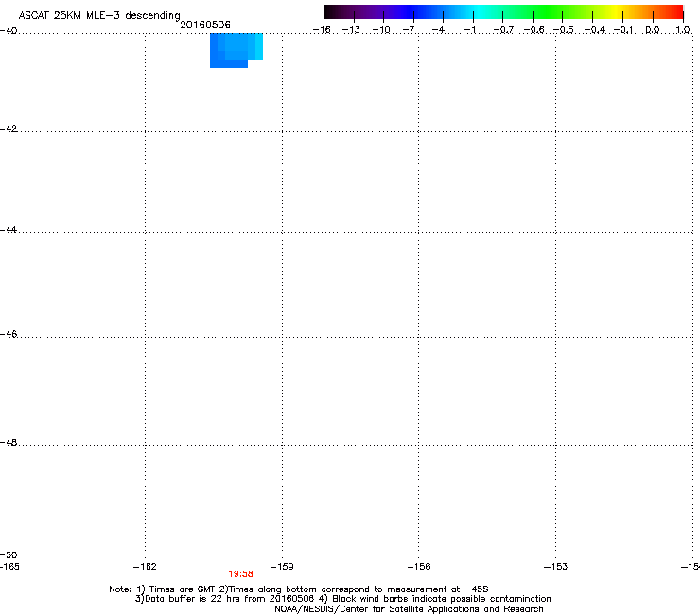Click the longitude axis label -165
Viewport: 700px width, 615px height.
pyautogui.click(x=9, y=567)
